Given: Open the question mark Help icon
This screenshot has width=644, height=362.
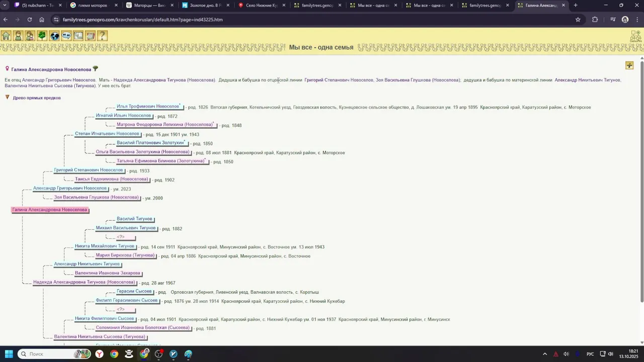Looking at the screenshot, I should point(103,36).
